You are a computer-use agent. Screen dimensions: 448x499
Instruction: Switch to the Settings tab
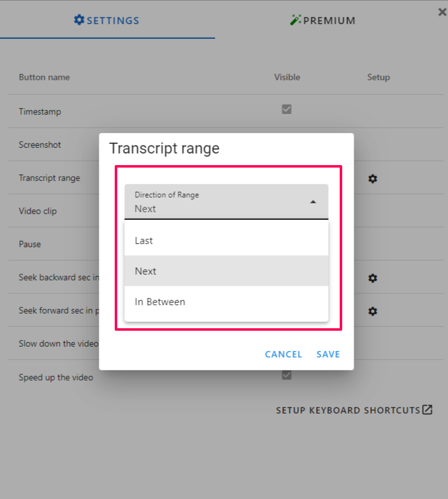coord(107,20)
